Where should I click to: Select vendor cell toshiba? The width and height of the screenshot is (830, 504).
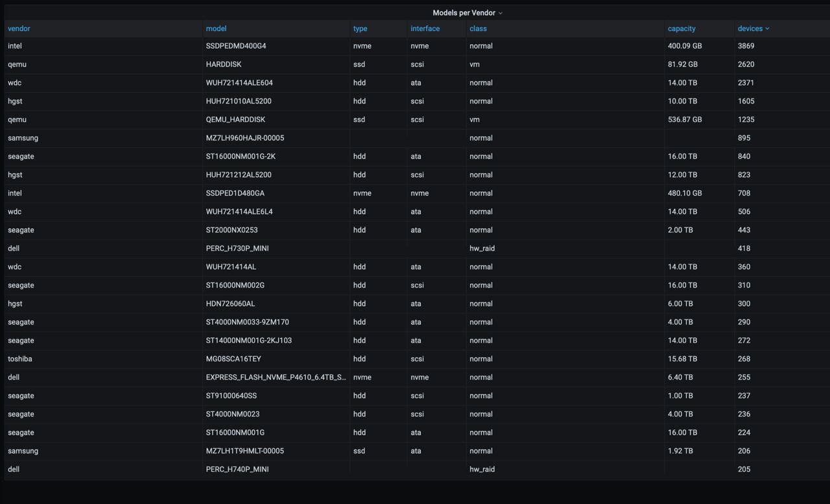pos(20,359)
